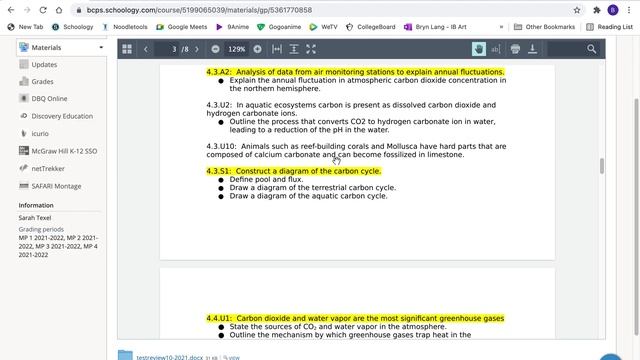Screen dimensions: 640x360
Task: Open Noodletools bookmark
Action: [125, 27]
